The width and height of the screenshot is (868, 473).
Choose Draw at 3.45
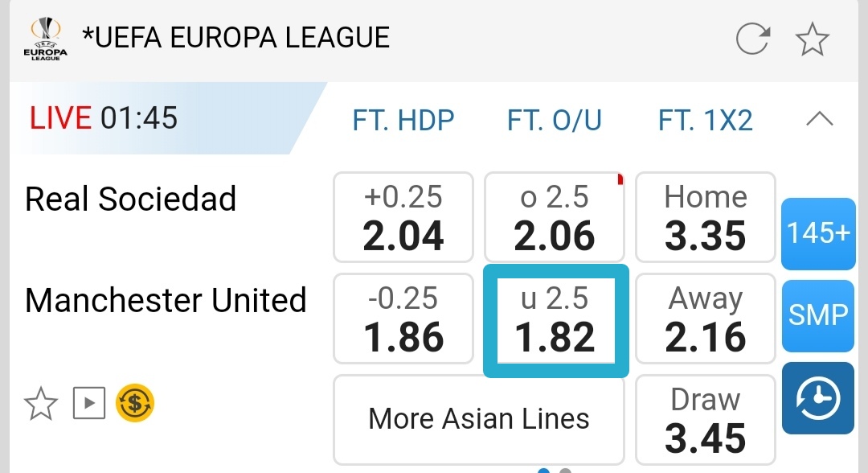(x=705, y=420)
